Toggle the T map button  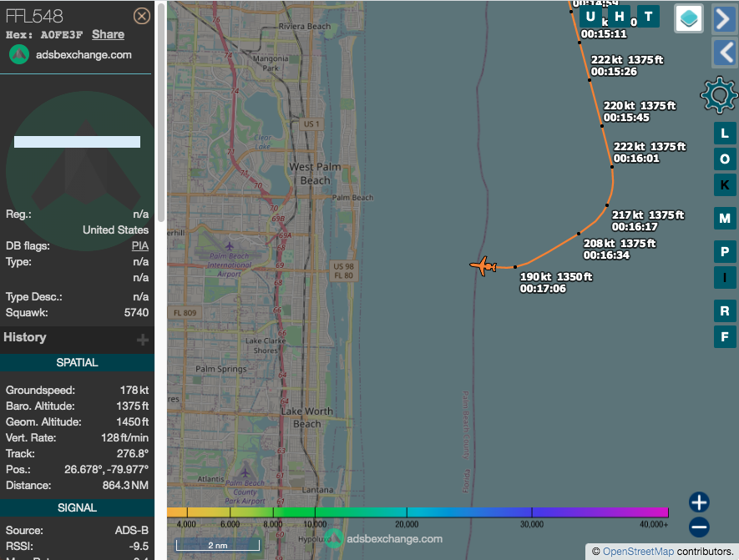[x=649, y=17]
